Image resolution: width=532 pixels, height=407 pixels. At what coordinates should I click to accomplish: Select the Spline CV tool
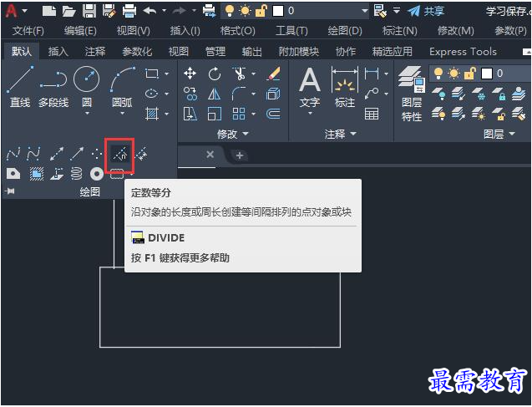34,155
